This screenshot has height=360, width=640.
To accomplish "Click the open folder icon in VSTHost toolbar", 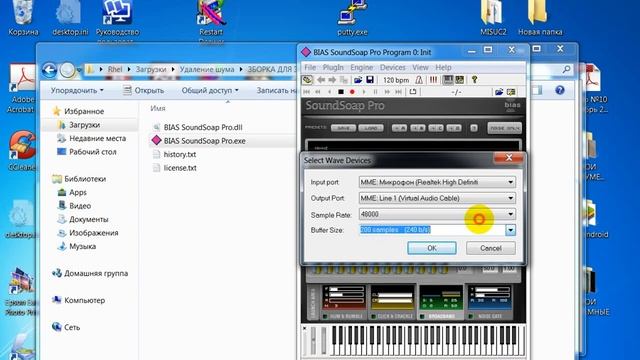I will (358, 80).
